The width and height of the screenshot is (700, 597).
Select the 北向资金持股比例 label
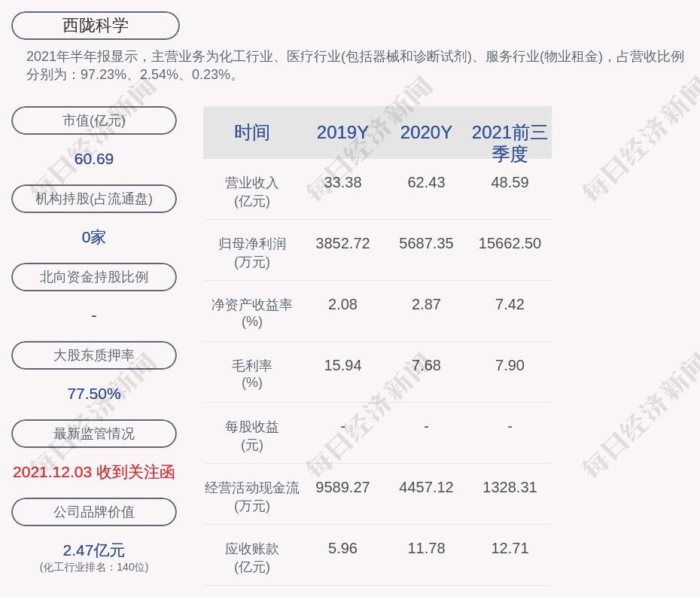pos(94,277)
